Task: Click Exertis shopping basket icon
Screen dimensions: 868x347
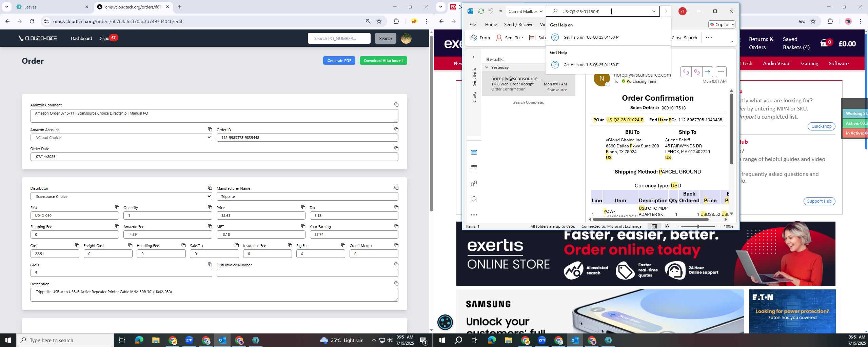Action: (824, 43)
